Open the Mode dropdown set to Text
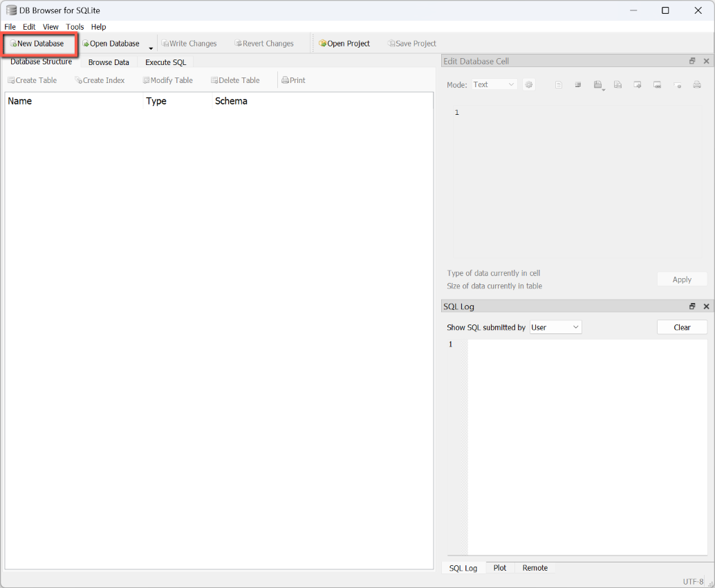 494,84
